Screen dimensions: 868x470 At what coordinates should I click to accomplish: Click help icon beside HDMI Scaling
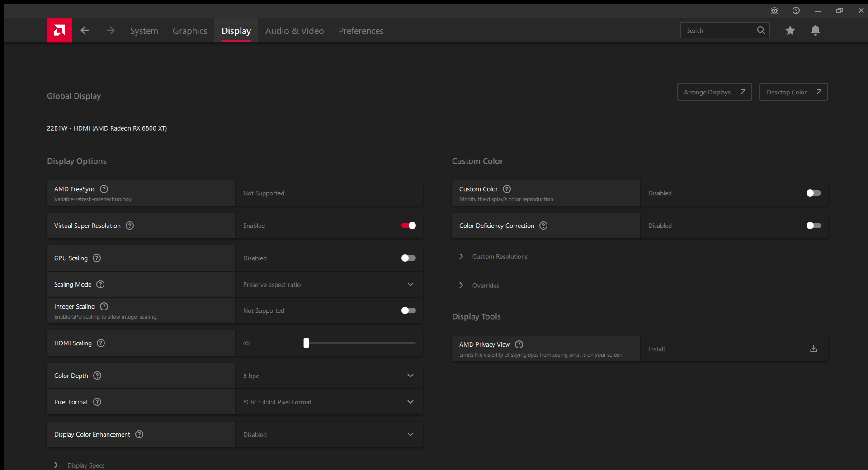tap(101, 343)
